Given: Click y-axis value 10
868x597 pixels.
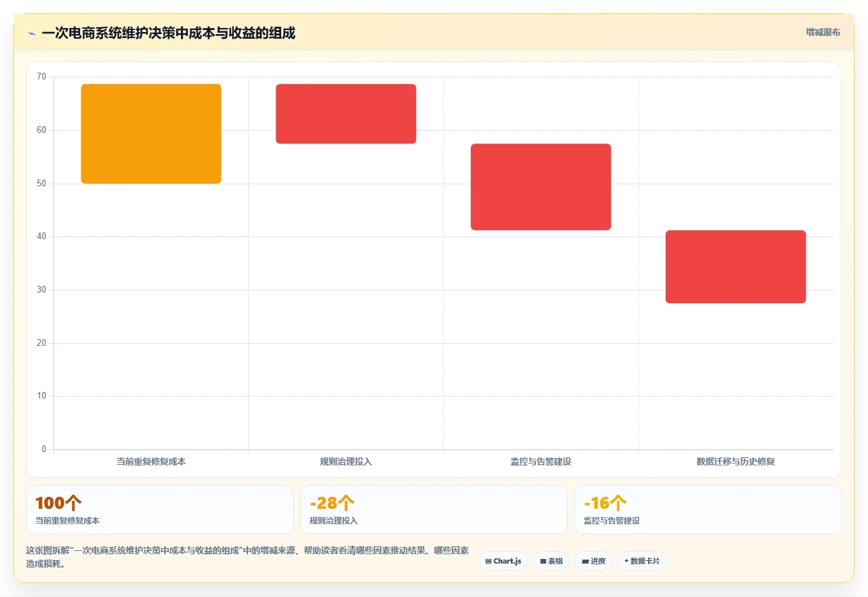Looking at the screenshot, I should 41,396.
